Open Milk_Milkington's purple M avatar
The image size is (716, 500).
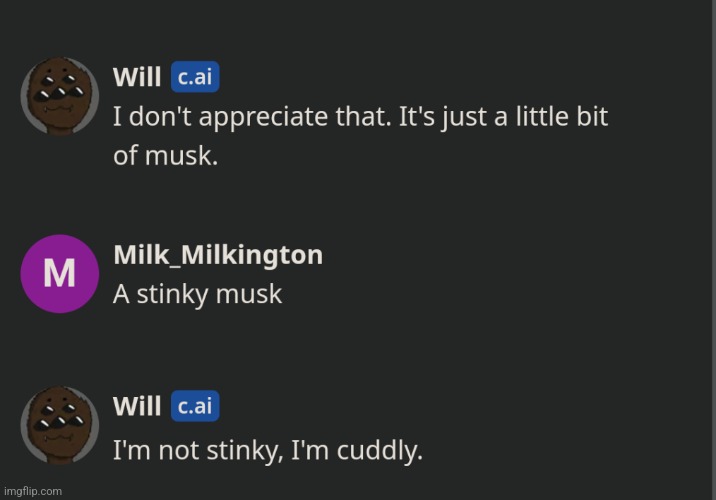click(x=60, y=273)
